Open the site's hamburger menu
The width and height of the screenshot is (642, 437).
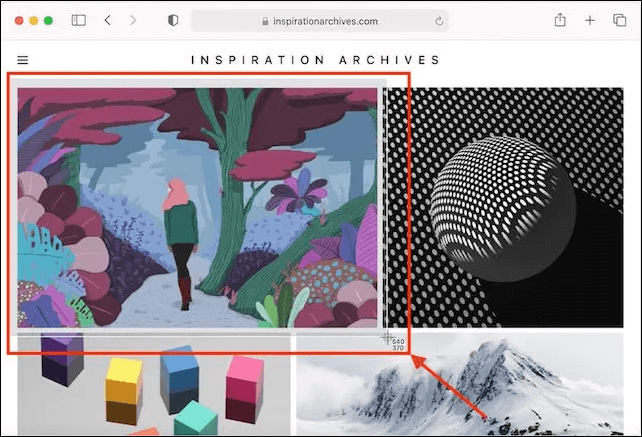pos(23,60)
